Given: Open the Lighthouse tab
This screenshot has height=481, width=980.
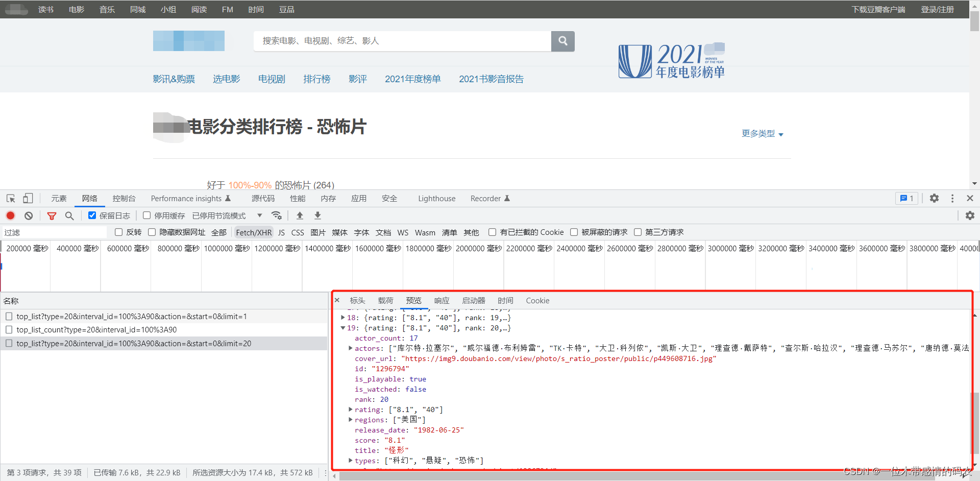Looking at the screenshot, I should [x=437, y=199].
